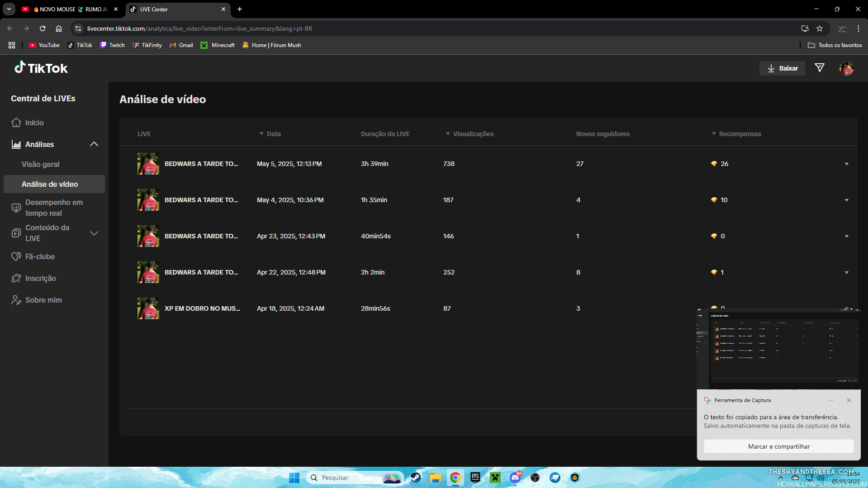Reload the page
This screenshot has width=868, height=488.
coord(43,28)
